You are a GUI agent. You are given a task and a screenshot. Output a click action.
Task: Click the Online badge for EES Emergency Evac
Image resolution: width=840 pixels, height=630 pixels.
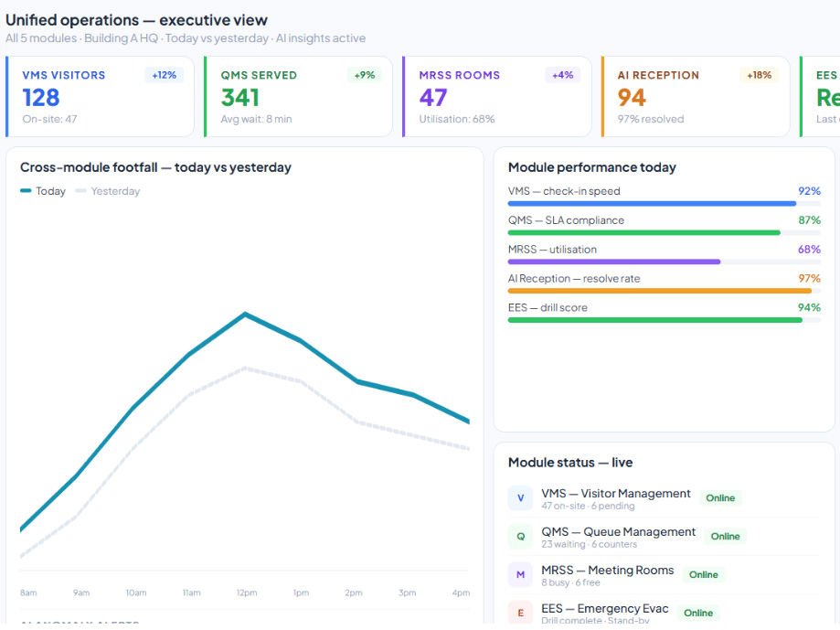point(698,613)
